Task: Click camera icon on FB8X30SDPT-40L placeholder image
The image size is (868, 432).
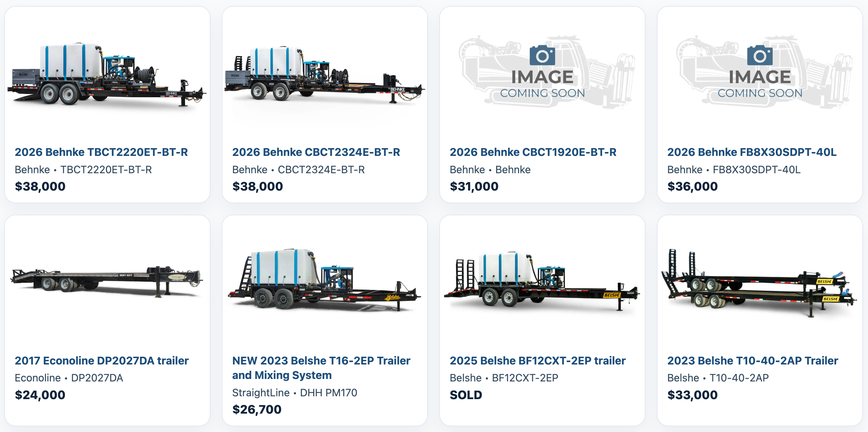Action: click(760, 56)
